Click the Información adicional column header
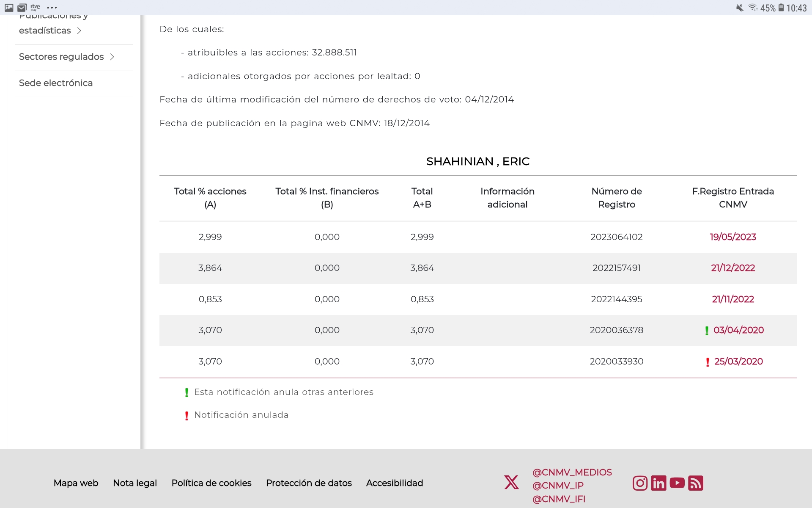Image resolution: width=812 pixels, height=508 pixels. click(507, 198)
